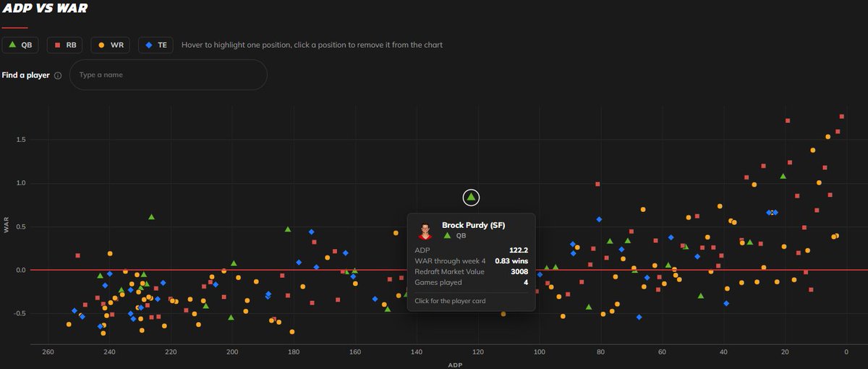The height and width of the screenshot is (369, 868).
Task: Click the ADP value '122.2' in tooltip
Action: tap(518, 250)
